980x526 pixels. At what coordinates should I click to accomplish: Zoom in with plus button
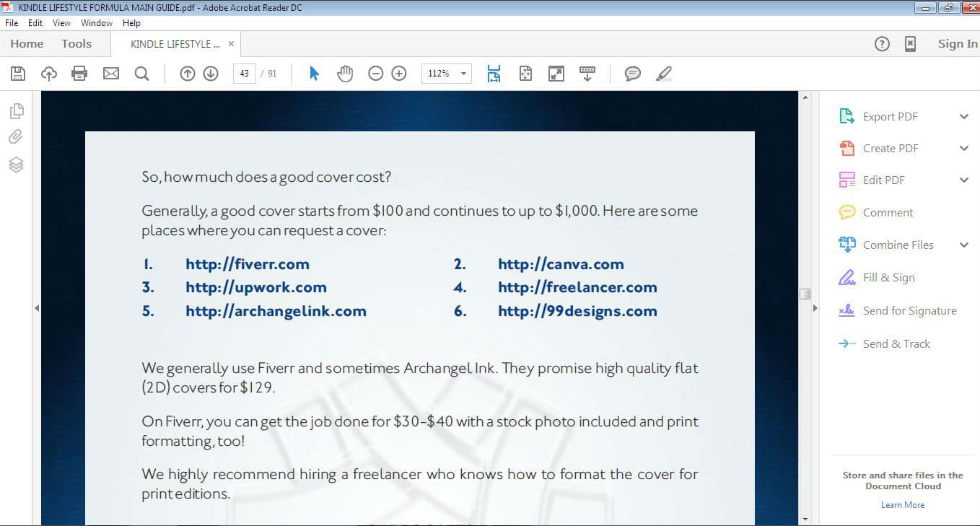click(x=399, y=73)
